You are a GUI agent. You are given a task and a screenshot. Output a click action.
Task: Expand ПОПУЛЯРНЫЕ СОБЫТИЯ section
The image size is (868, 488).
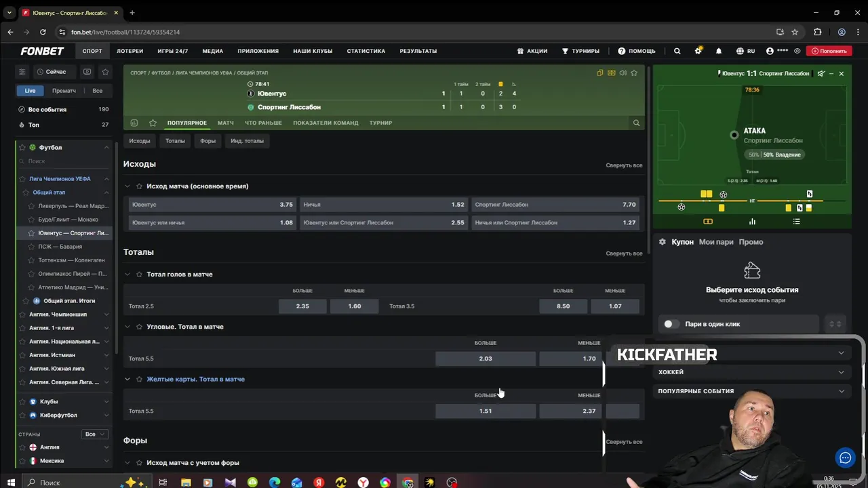751,391
